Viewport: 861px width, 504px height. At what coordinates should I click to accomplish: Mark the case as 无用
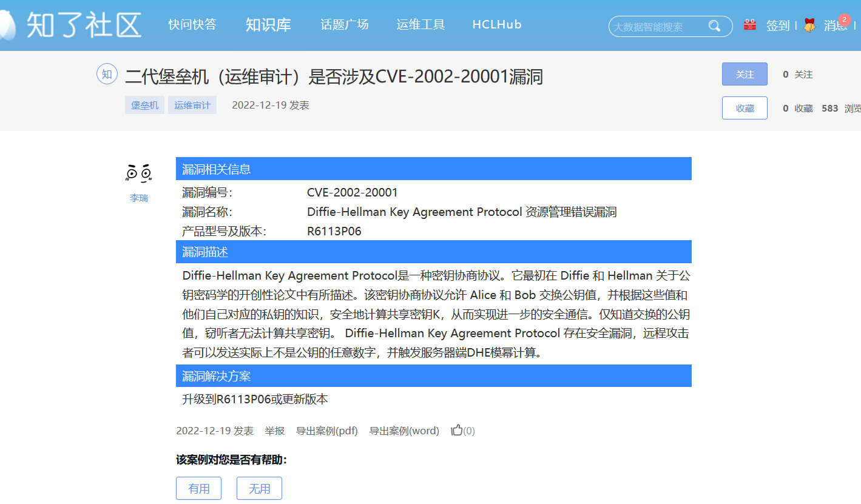click(259, 488)
